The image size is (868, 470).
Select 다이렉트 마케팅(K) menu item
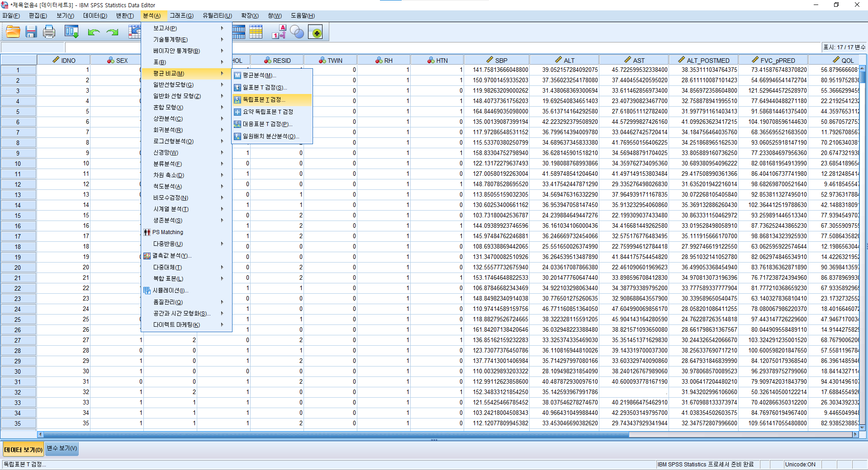click(x=186, y=325)
